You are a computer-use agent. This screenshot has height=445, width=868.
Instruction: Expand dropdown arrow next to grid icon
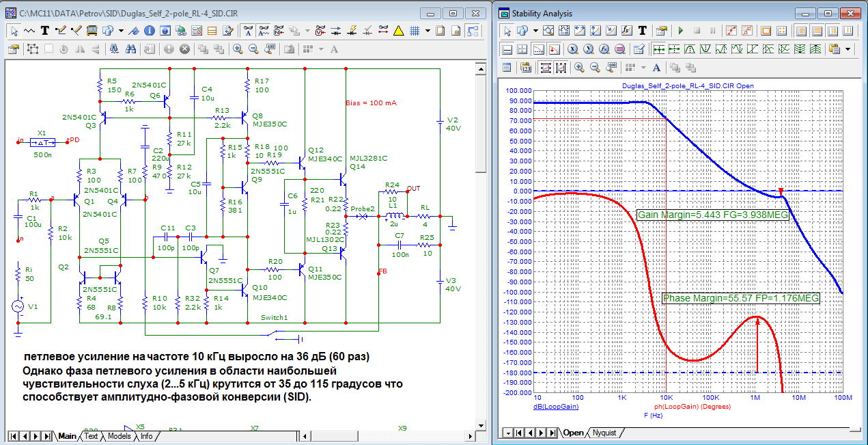pos(428,31)
